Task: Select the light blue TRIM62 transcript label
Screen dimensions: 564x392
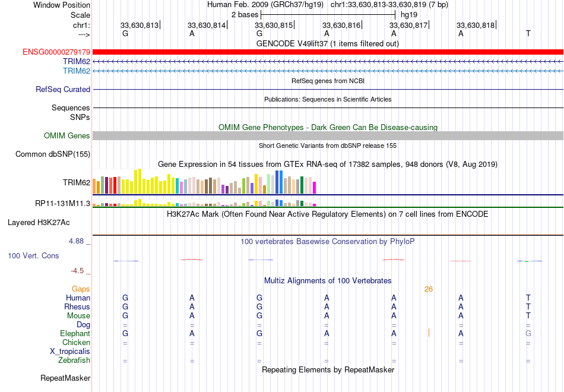Action: (x=77, y=71)
